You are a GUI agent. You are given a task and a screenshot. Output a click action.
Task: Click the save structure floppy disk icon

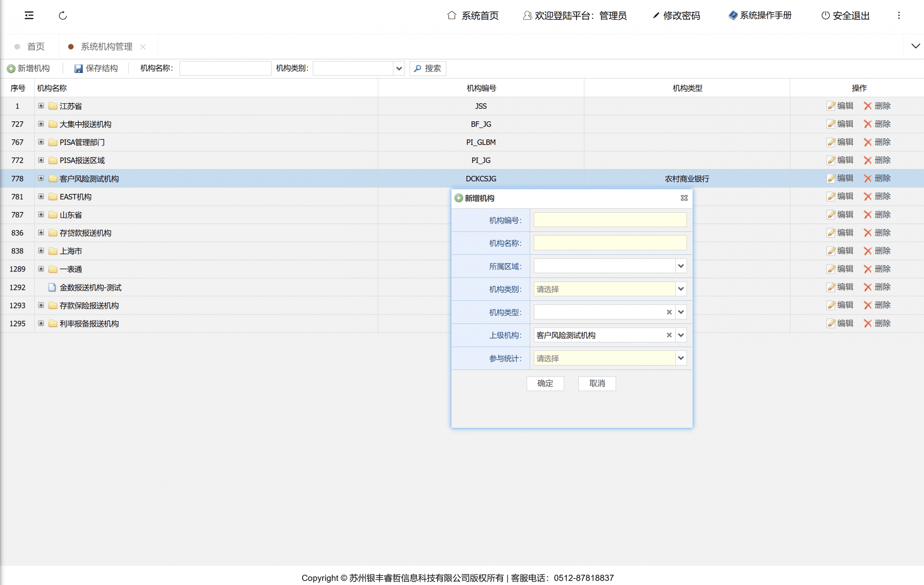pyautogui.click(x=78, y=68)
